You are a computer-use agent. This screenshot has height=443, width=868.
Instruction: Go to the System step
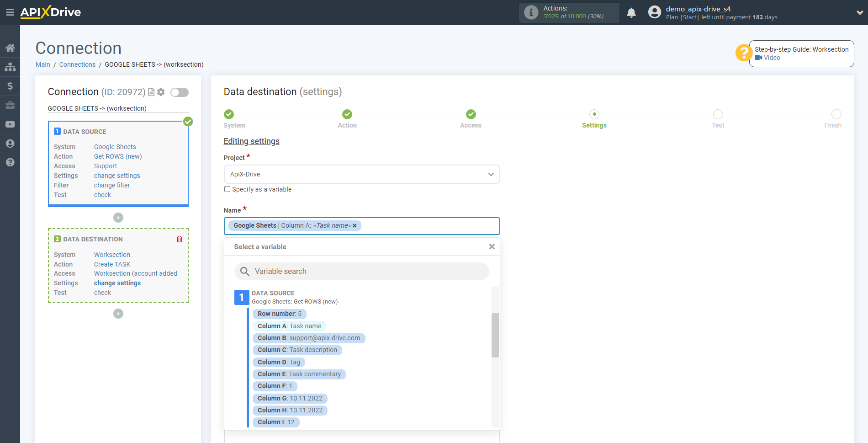[229, 114]
